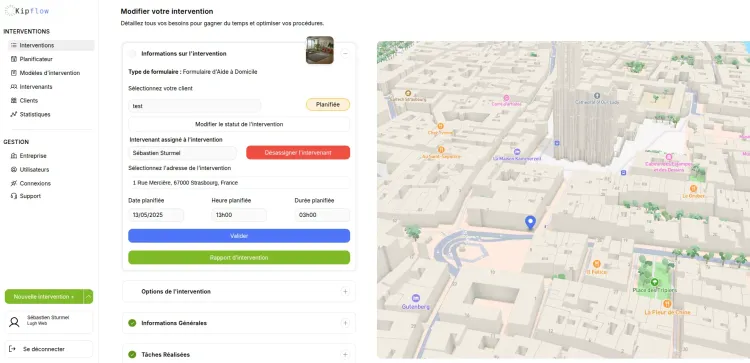The height and width of the screenshot is (363, 750).
Task: Open the Connexions page
Action: 35,184
